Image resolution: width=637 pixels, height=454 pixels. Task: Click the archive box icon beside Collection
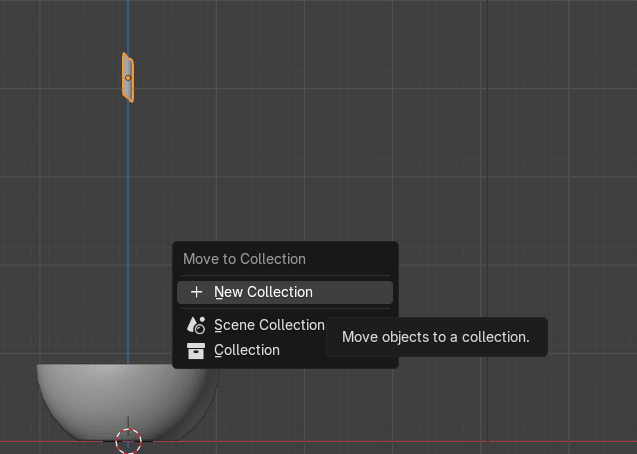[x=196, y=350]
